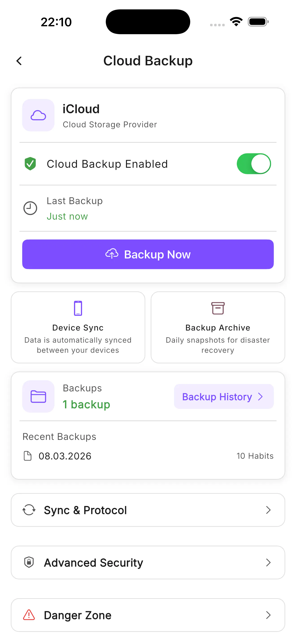
Task: Tap the Advanced Security shield lock icon
Action: 29,562
